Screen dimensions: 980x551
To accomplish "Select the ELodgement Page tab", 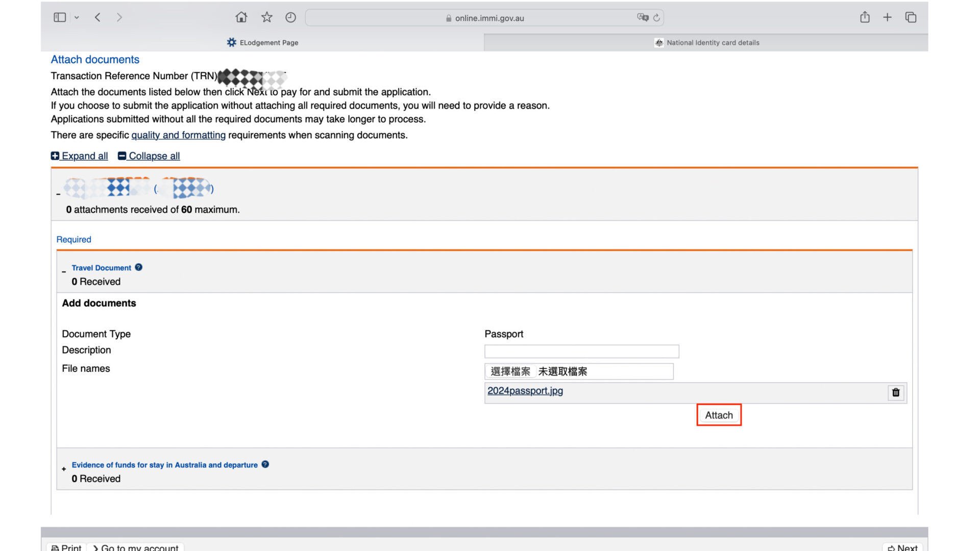I will coord(262,43).
